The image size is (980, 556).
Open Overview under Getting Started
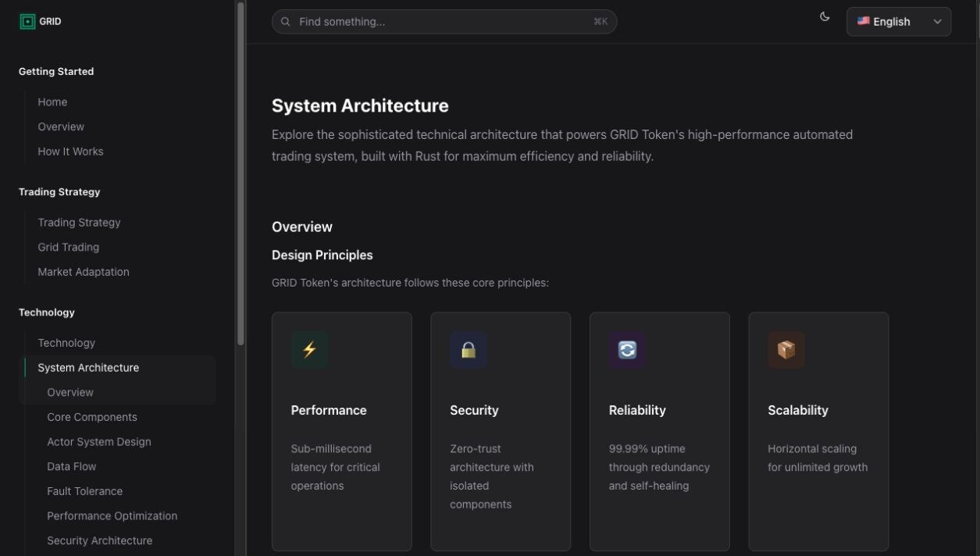[61, 127]
